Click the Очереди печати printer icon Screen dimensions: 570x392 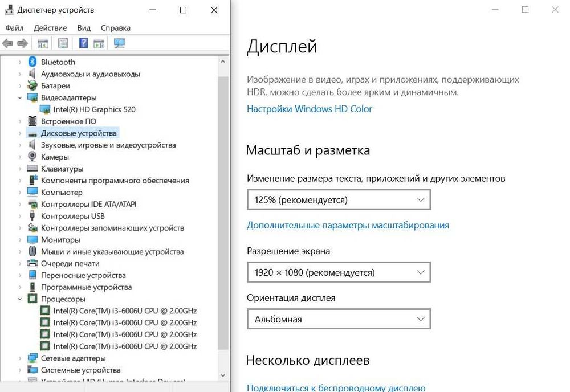point(32,263)
